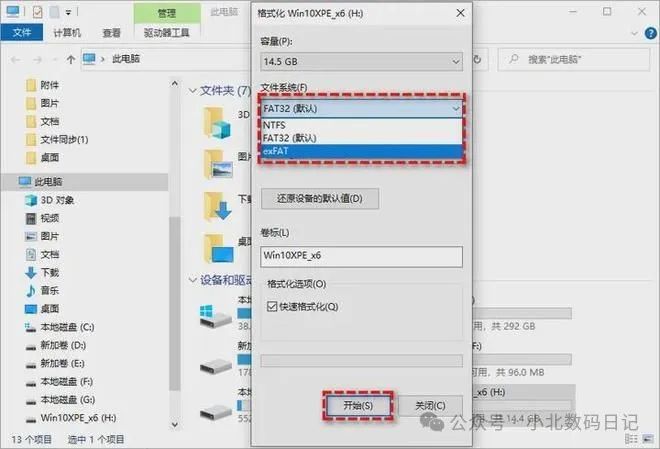
Task: Click the desktop folder icon in content
Action: click(x=218, y=248)
